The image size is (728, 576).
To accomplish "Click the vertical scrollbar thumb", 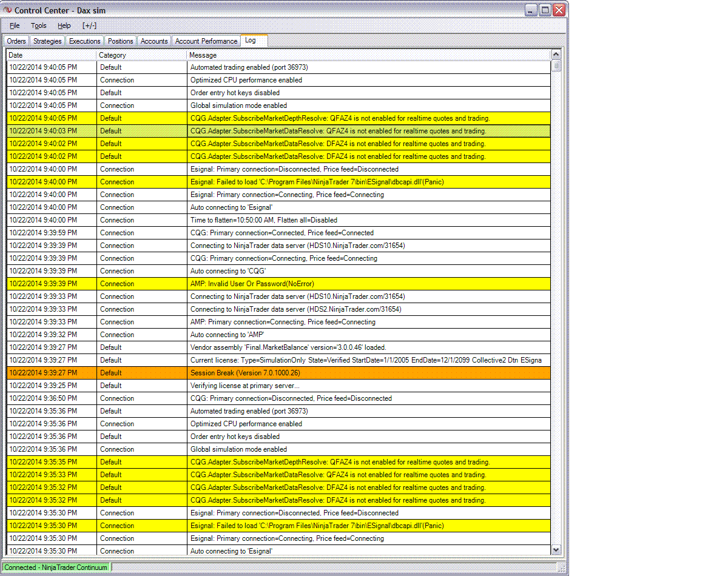I will pos(556,66).
